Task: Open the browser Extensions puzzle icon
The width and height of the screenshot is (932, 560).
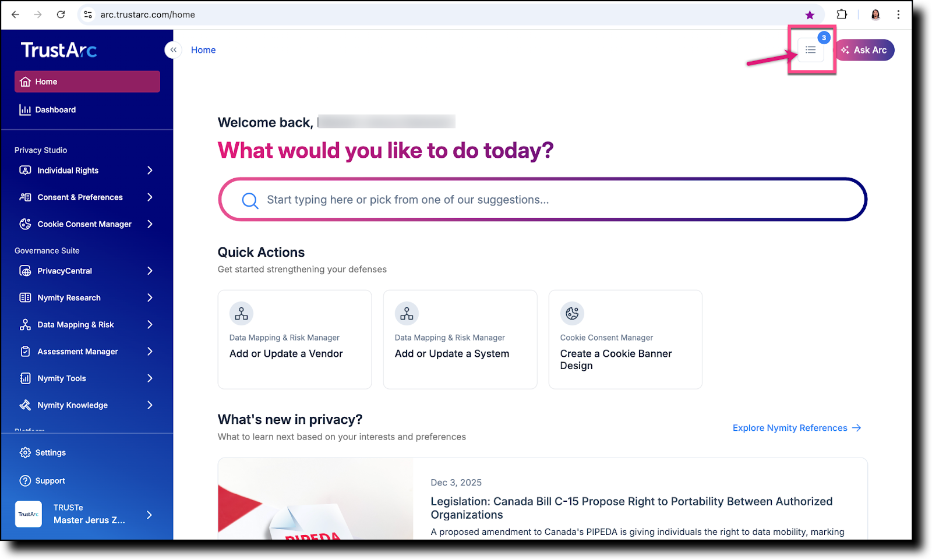Action: click(842, 15)
